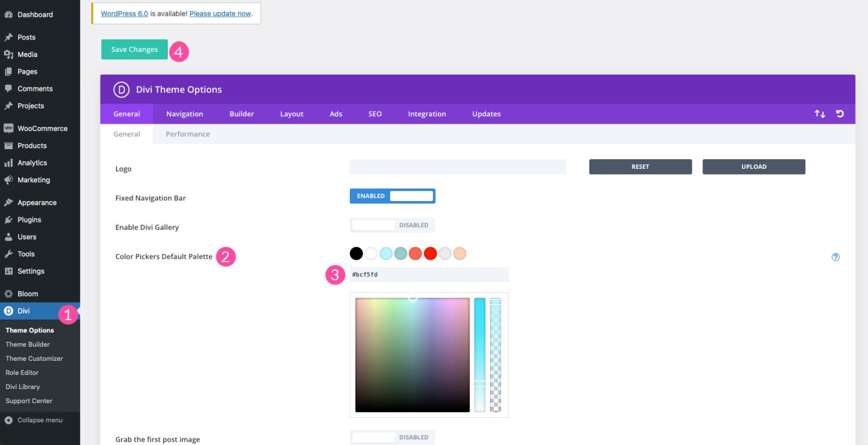Switch to the Navigation tab
Image resolution: width=868 pixels, height=445 pixels.
pos(185,114)
